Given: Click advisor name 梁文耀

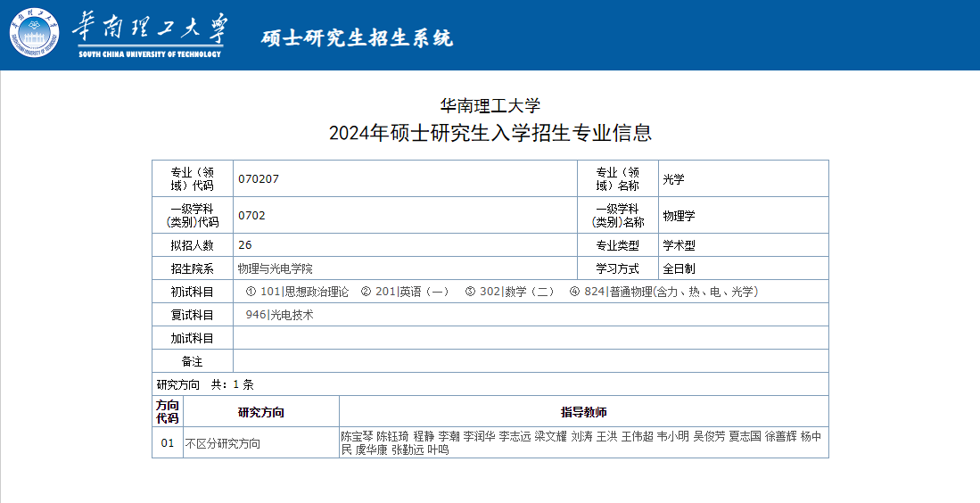Looking at the screenshot, I should tap(550, 436).
